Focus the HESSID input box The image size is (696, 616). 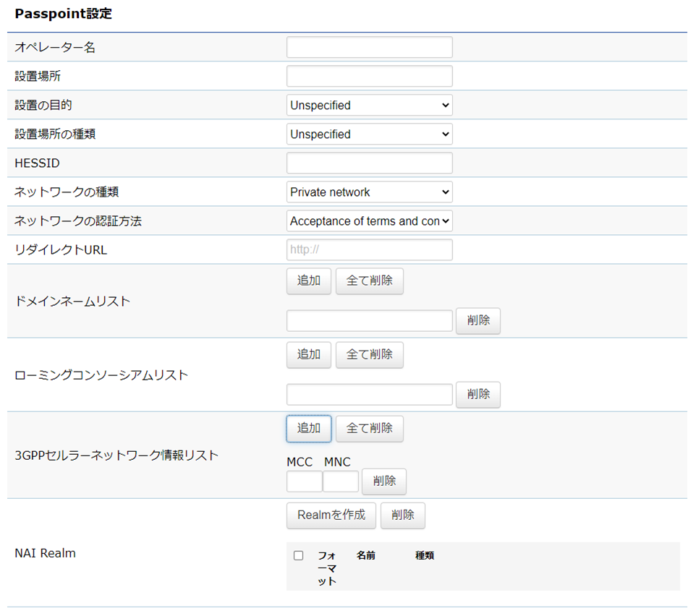pyautogui.click(x=369, y=163)
